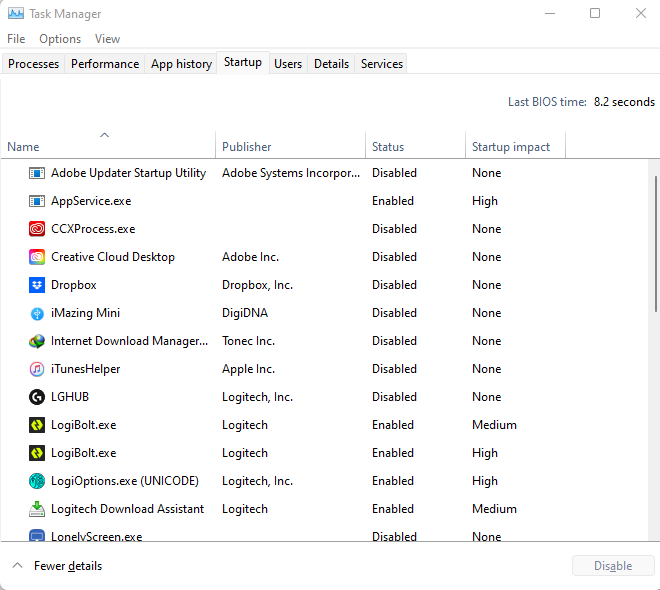The height and width of the screenshot is (590, 660).
Task: Open the Options menu
Action: pos(60,39)
